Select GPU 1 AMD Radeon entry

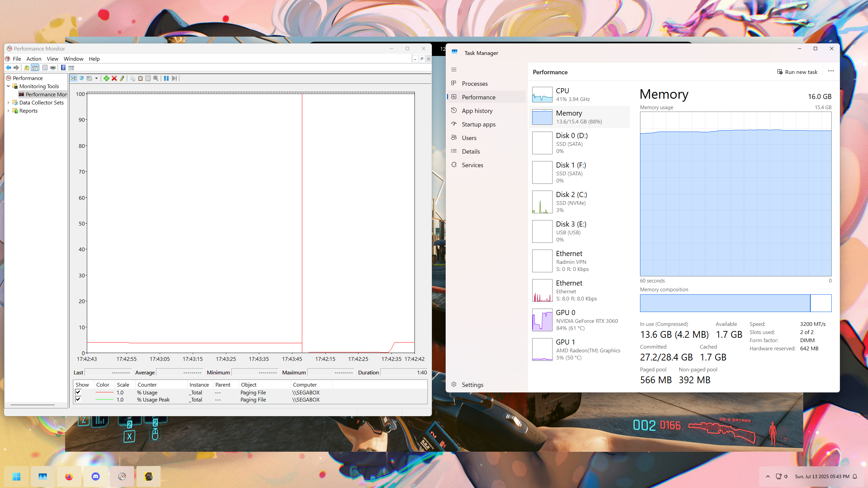pos(579,349)
